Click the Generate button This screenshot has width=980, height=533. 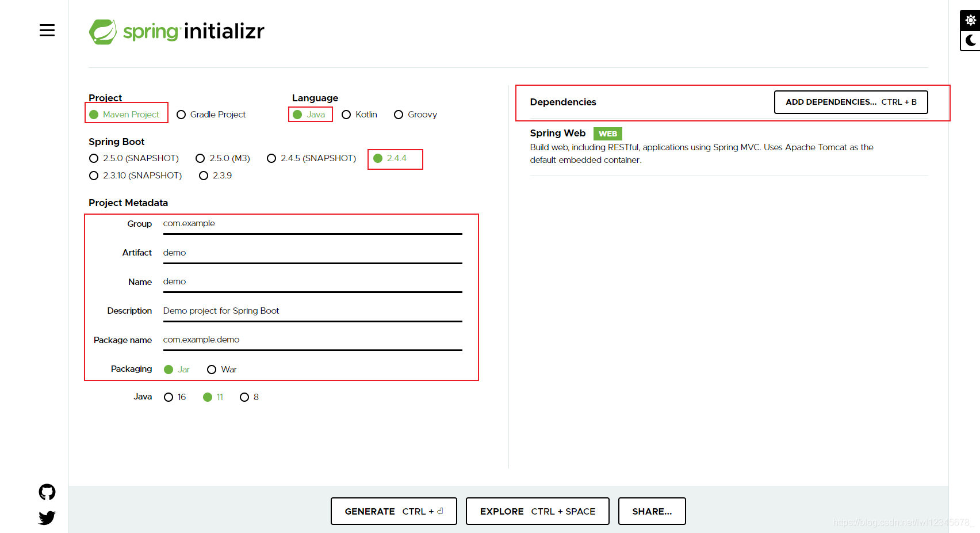(x=394, y=511)
